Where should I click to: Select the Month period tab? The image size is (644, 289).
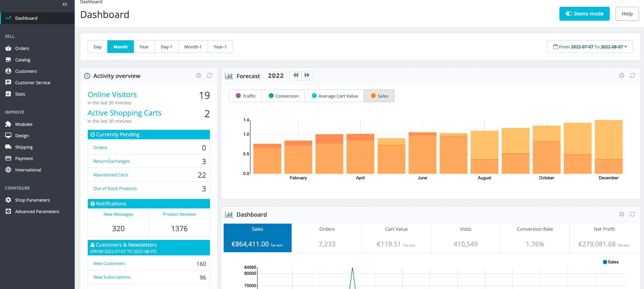click(120, 47)
